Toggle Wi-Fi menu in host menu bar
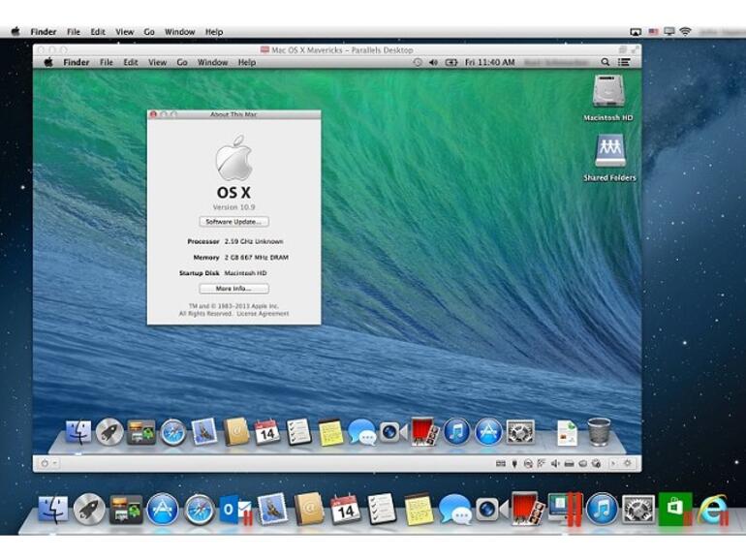The height and width of the screenshot is (560, 746). click(x=685, y=32)
